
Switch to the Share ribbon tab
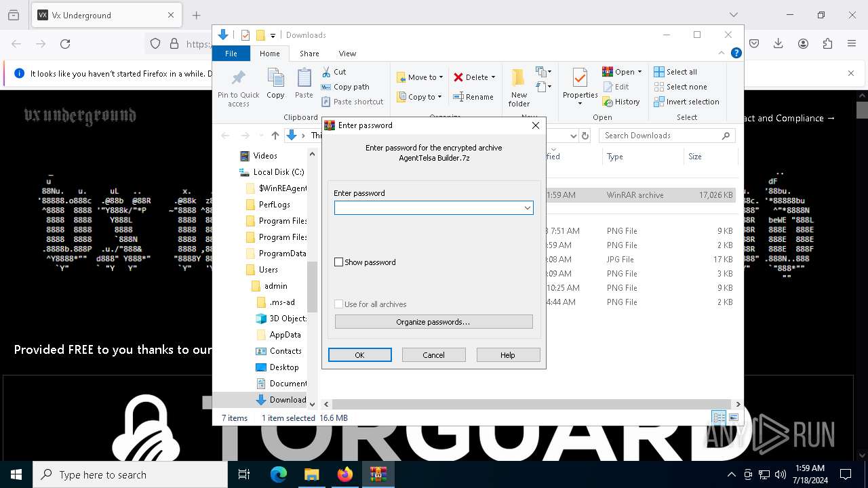point(309,54)
